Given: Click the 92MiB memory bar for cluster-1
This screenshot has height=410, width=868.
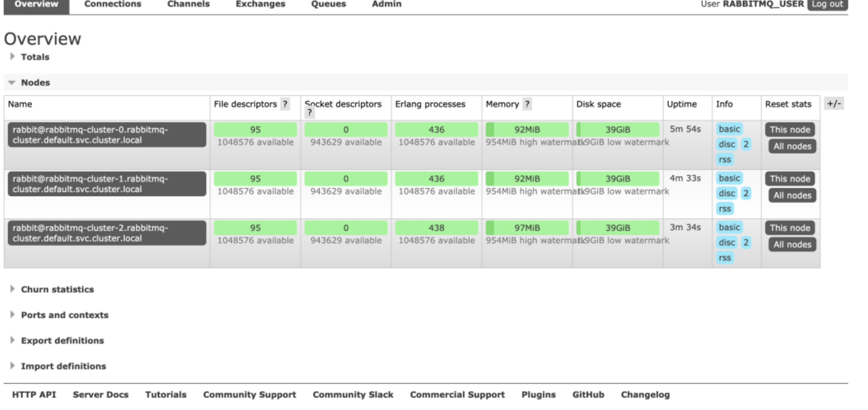Looking at the screenshot, I should pyautogui.click(x=527, y=179).
